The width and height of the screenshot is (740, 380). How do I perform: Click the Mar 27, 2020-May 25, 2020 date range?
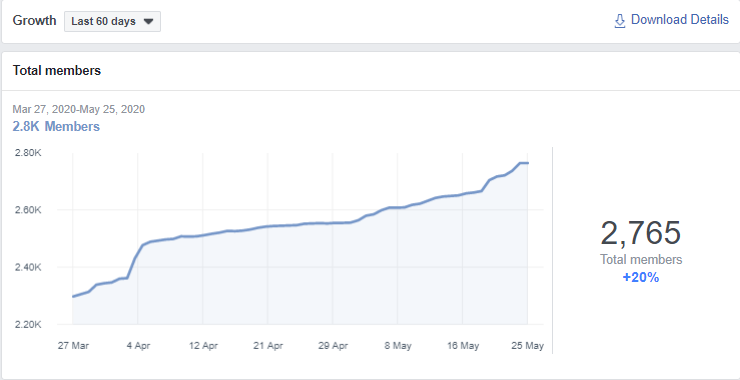point(79,110)
